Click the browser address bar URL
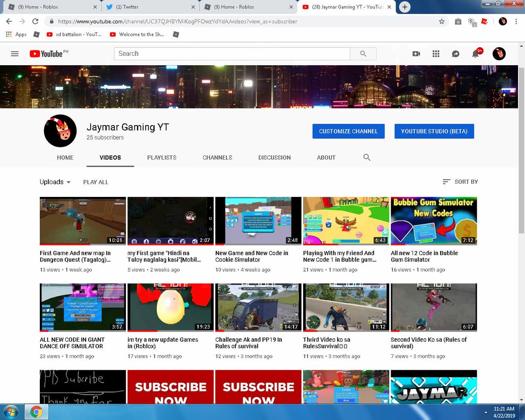525x420 pixels. click(178, 21)
